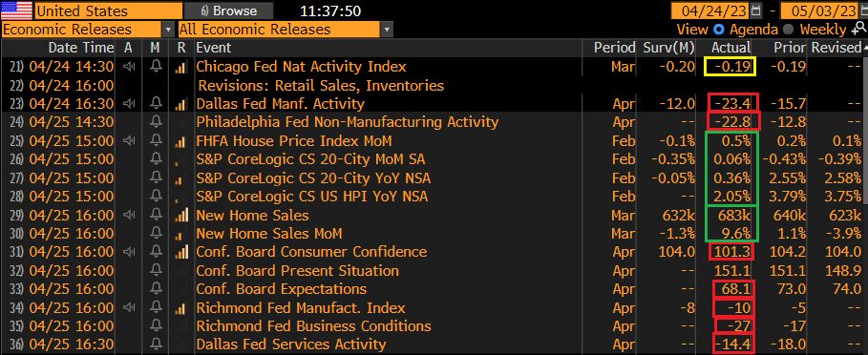868x355 pixels.
Task: Sort by the Actual column header
Action: tap(731, 48)
